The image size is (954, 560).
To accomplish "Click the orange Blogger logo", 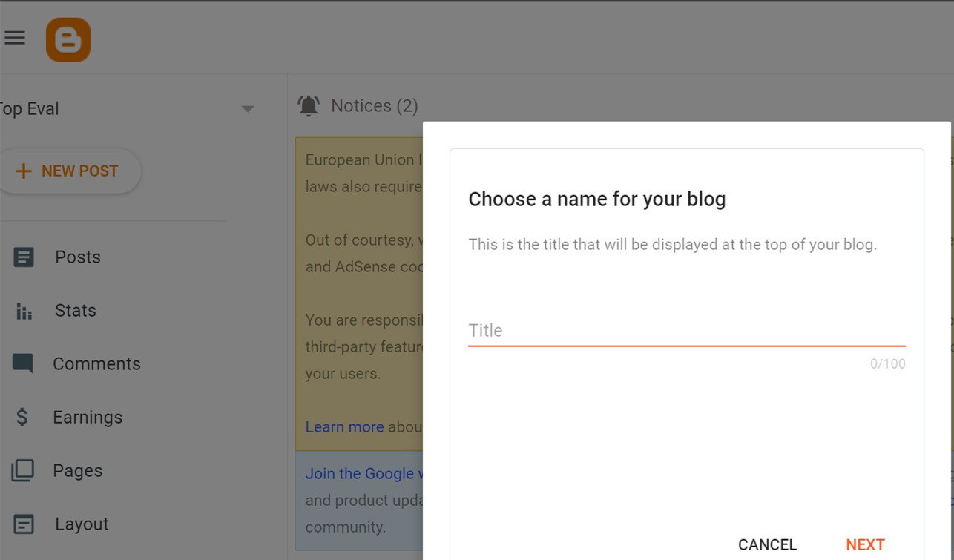I will pyautogui.click(x=68, y=40).
